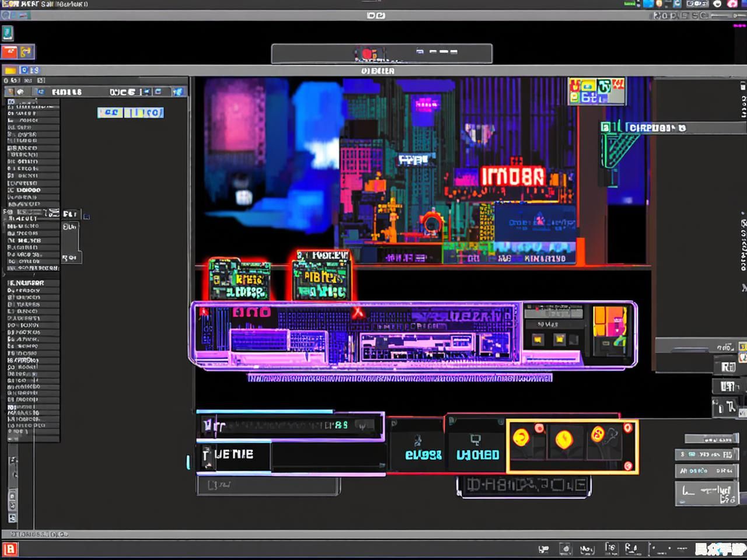Click the blue system tray icon in the top-right
747x560 pixels.
point(648,3)
